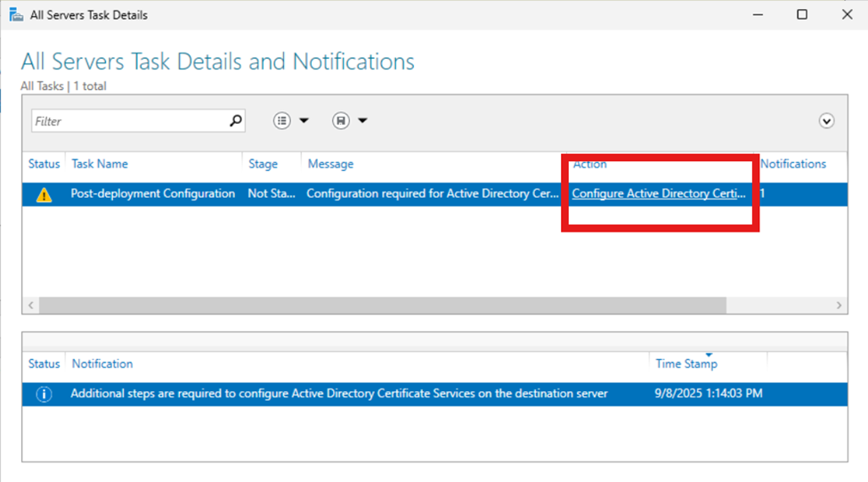This screenshot has height=482, width=868.
Task: Click the Server Manager title bar icon
Action: pos(15,15)
